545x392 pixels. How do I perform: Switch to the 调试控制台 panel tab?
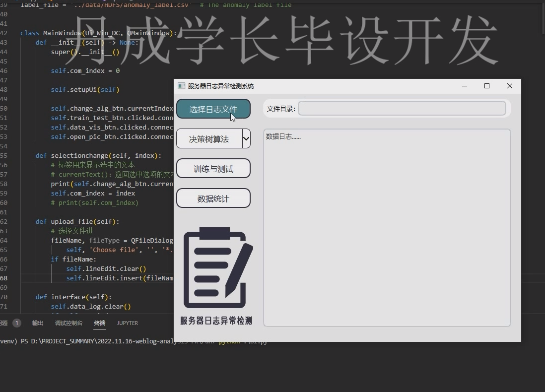point(69,323)
